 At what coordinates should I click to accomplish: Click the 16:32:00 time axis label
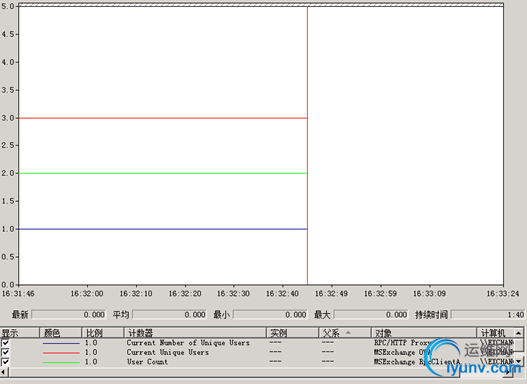pyautogui.click(x=87, y=294)
